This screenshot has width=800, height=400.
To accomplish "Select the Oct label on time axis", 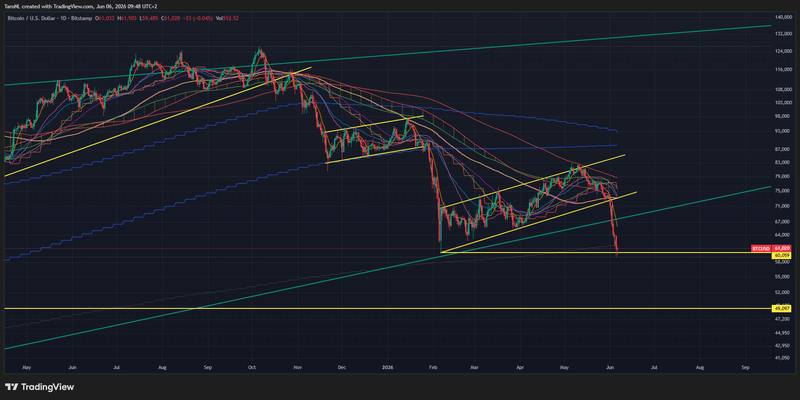I will [x=253, y=366].
